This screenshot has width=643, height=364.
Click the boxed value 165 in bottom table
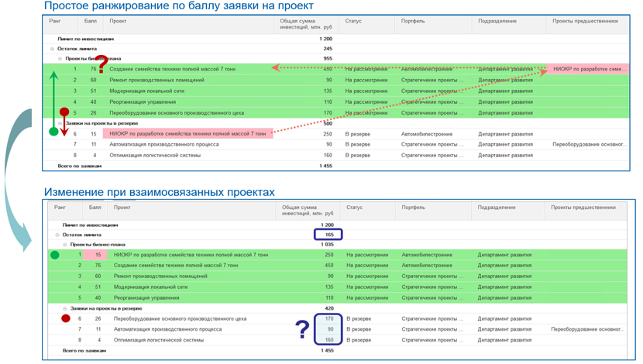point(328,235)
